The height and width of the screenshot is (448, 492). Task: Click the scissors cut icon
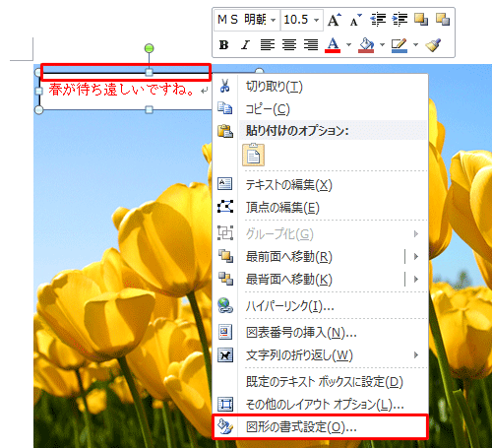[x=225, y=86]
